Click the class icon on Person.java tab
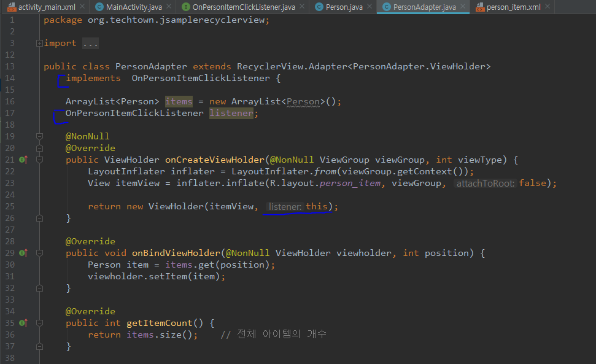Image resolution: width=596 pixels, height=364 pixels. pyautogui.click(x=319, y=7)
